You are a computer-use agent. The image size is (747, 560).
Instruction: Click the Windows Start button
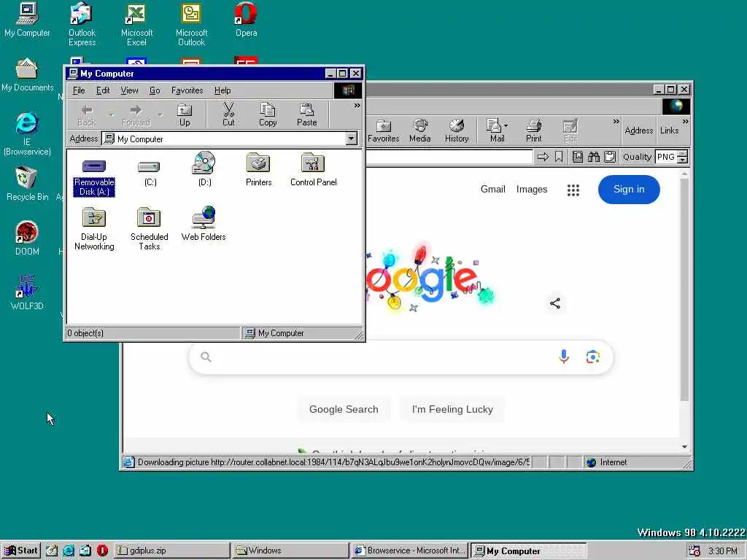click(x=21, y=551)
